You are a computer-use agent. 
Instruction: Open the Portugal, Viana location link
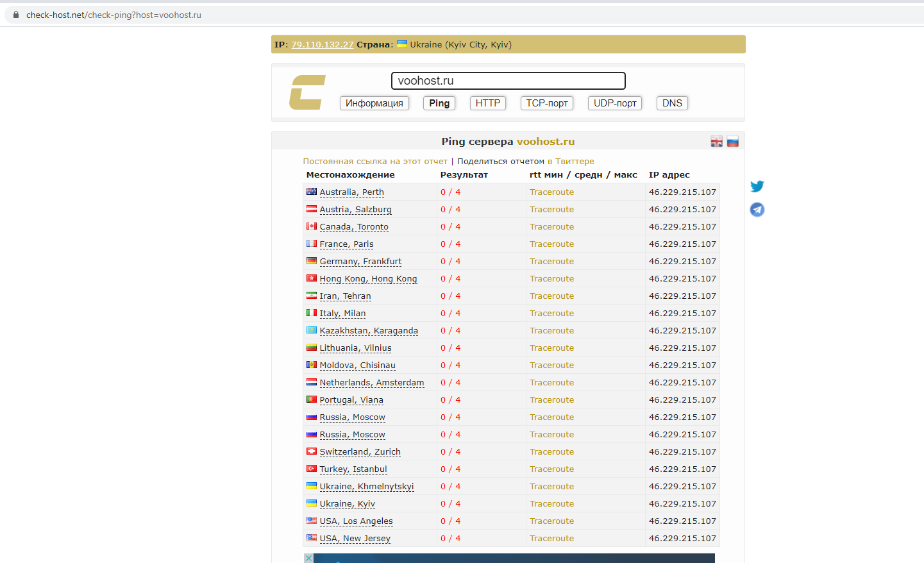[x=351, y=400]
